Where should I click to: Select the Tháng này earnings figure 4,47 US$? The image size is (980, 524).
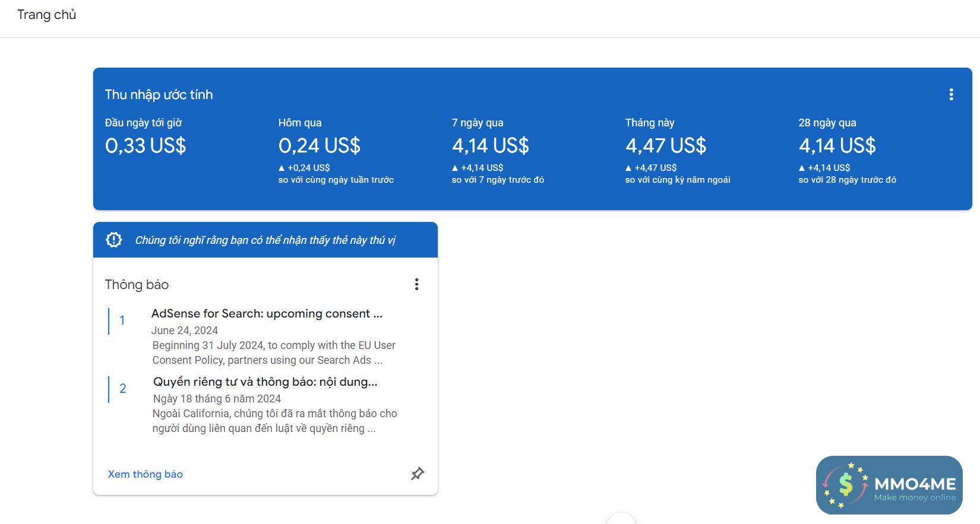[x=666, y=145]
